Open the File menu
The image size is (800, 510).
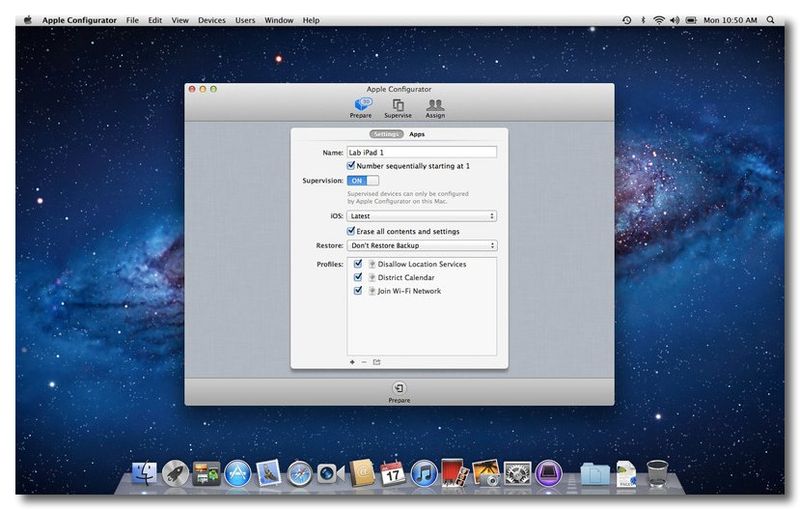pyautogui.click(x=132, y=20)
